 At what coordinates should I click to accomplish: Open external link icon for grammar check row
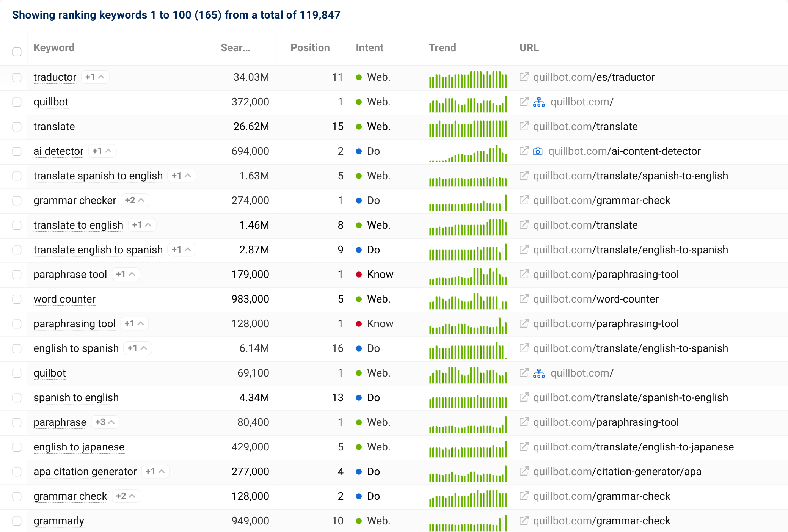(524, 496)
